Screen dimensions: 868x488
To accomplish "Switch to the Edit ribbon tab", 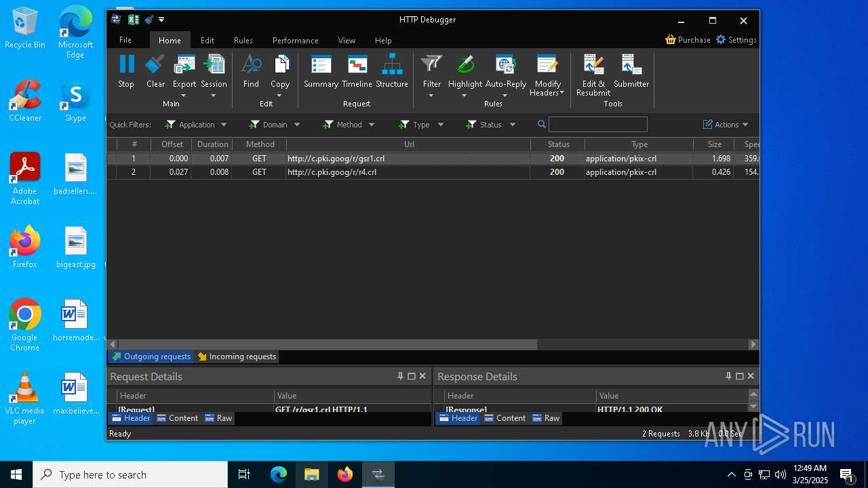I will 208,40.
